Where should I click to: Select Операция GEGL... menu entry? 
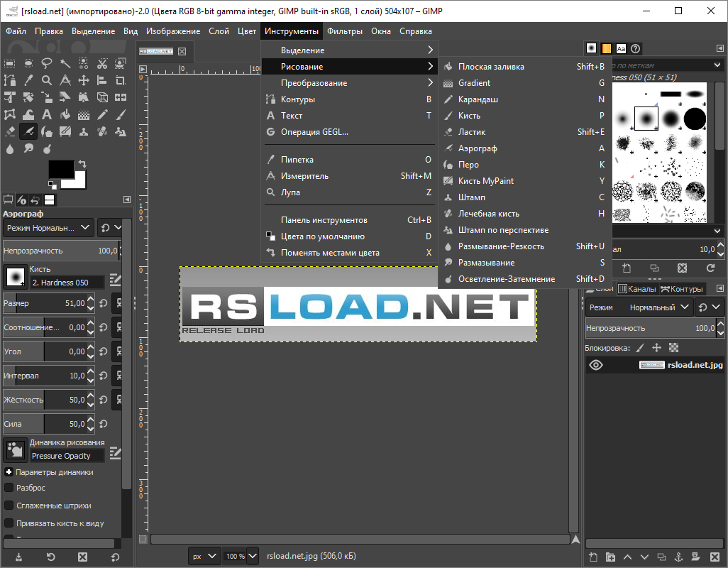[x=350, y=132]
